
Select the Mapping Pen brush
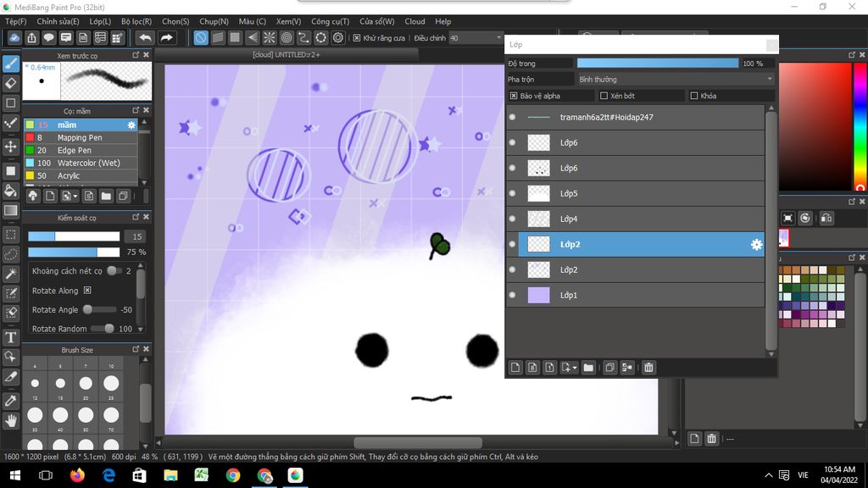pyautogui.click(x=81, y=138)
